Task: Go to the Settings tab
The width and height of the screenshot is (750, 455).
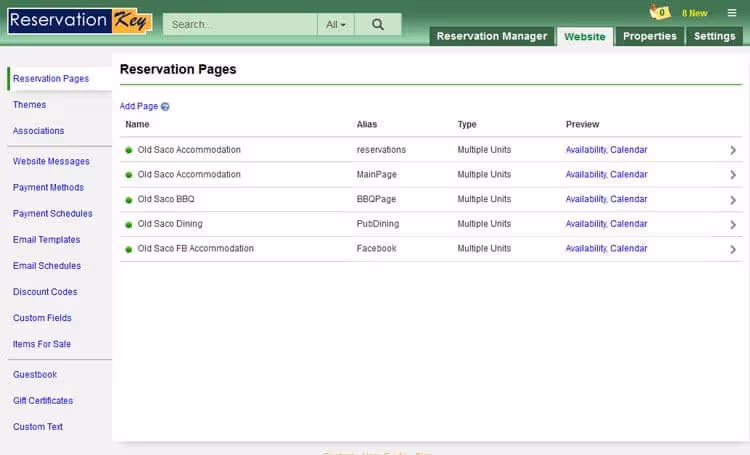Action: click(714, 36)
